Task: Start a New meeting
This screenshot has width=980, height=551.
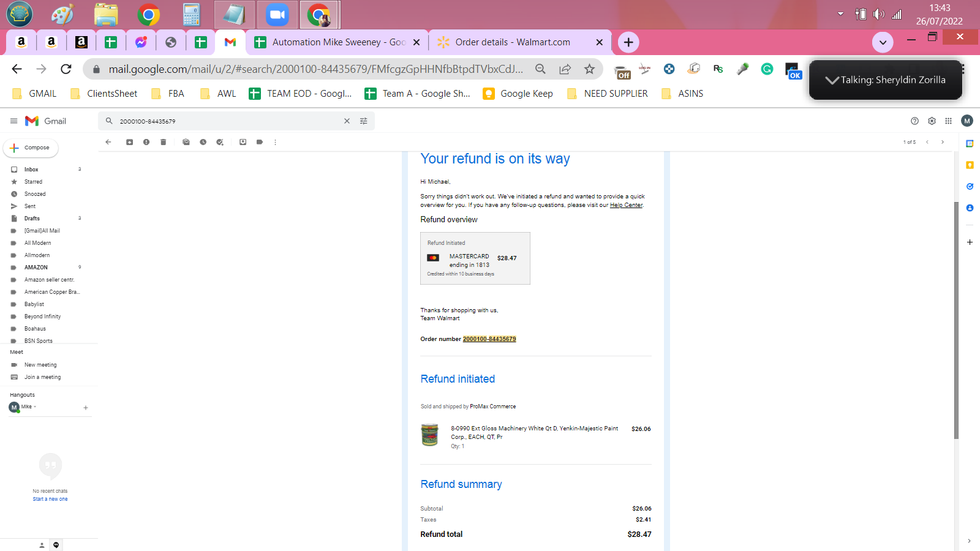Action: [40, 365]
